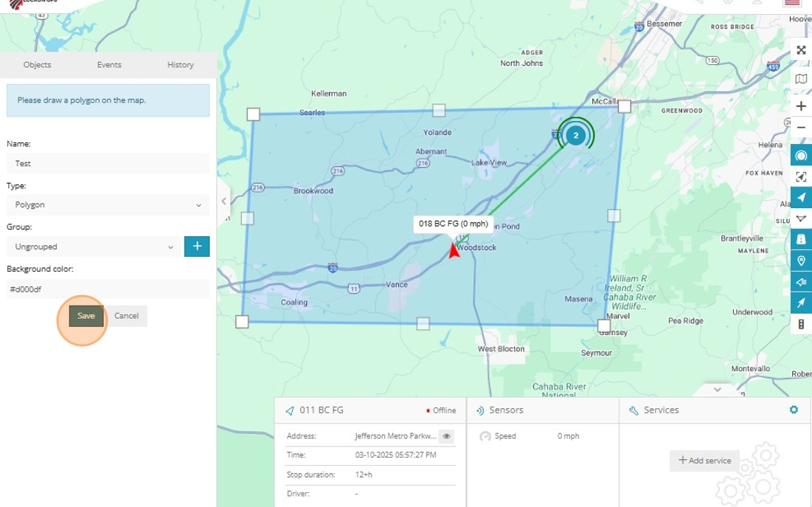
Task: Switch to the Objects tab
Action: tap(38, 65)
